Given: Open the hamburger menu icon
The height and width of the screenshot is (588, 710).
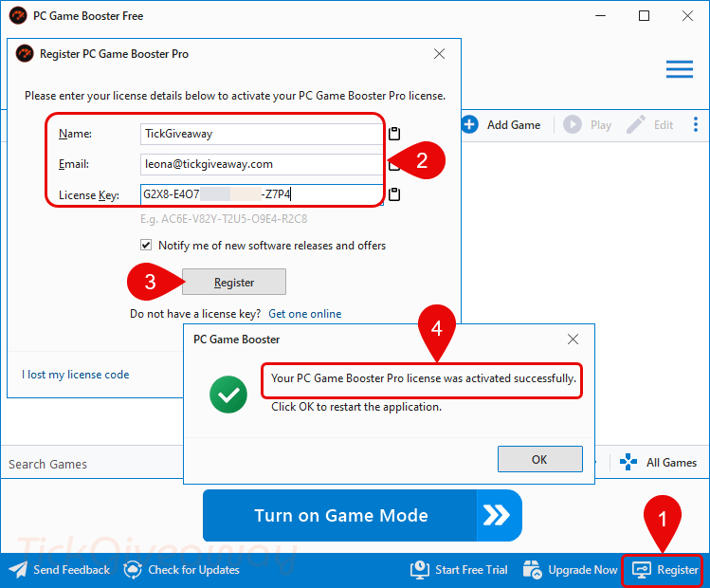Looking at the screenshot, I should pyautogui.click(x=680, y=69).
